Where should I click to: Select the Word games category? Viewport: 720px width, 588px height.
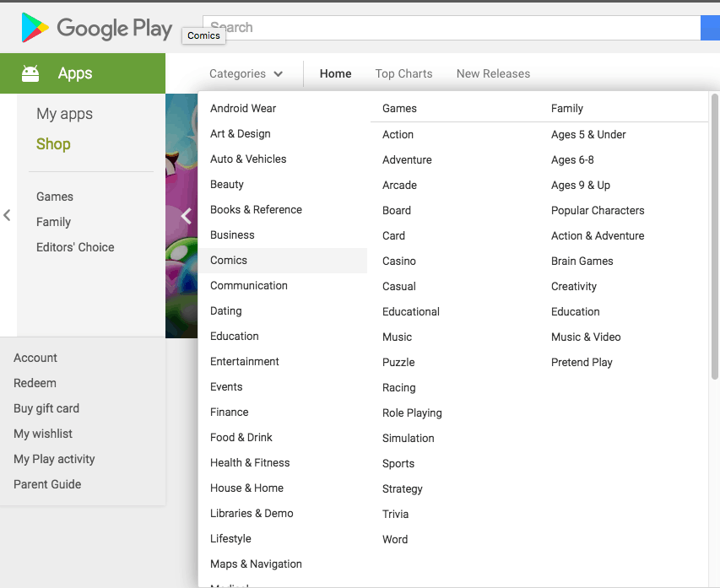(395, 539)
